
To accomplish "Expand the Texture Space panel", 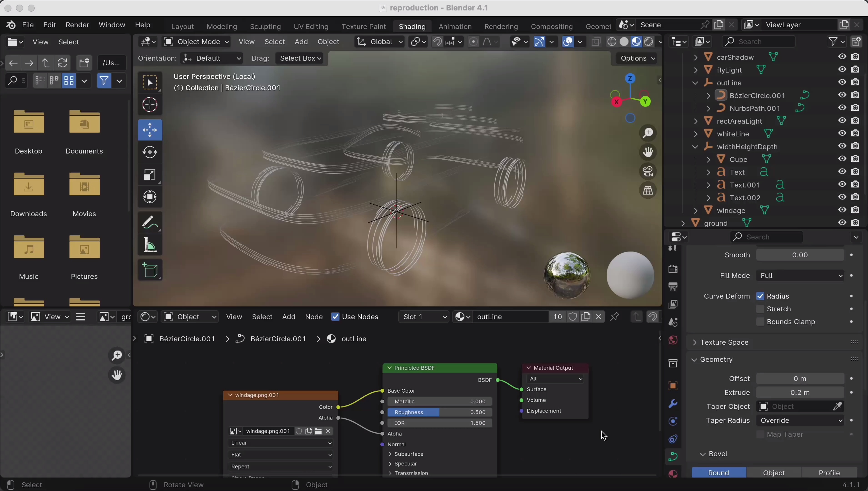I will tap(724, 342).
